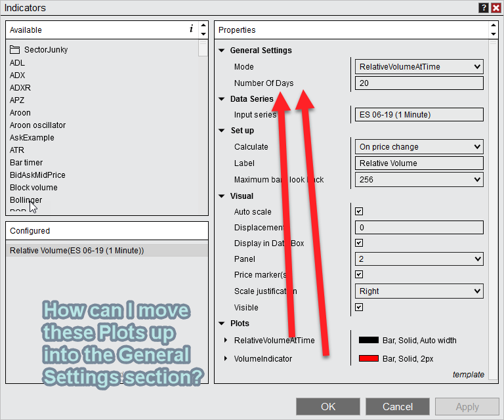This screenshot has width=504, height=420.
Task: Select Bar timer indicator
Action: point(26,163)
